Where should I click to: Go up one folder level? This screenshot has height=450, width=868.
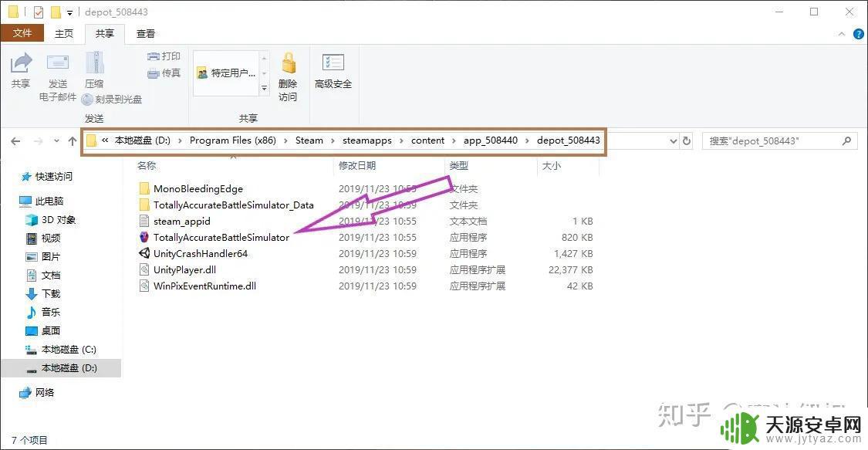click(x=73, y=141)
